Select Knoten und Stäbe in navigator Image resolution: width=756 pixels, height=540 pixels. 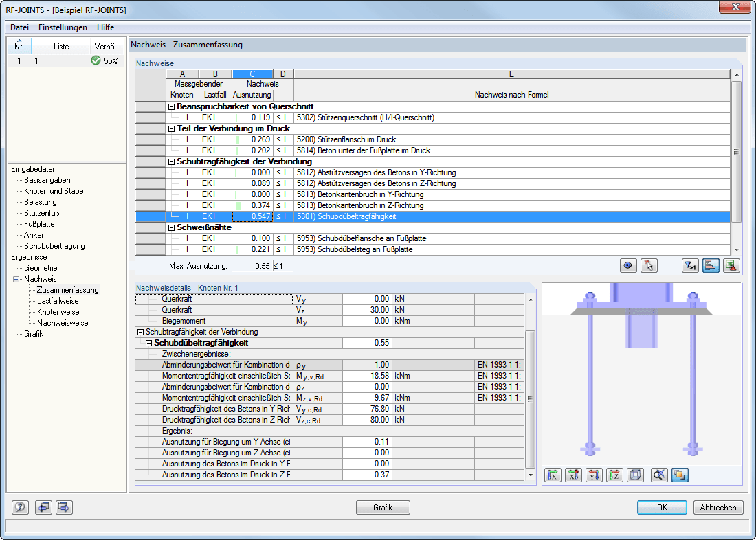(x=54, y=192)
